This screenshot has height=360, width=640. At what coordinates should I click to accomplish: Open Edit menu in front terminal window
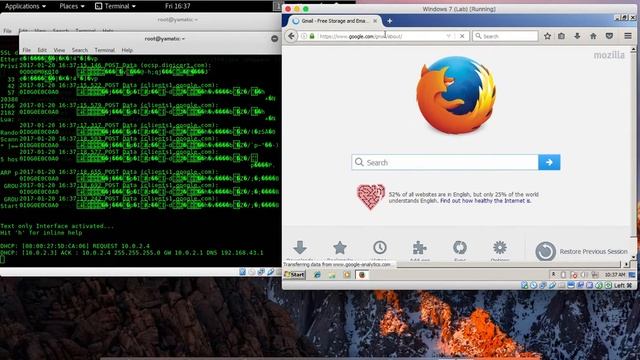coord(42,50)
